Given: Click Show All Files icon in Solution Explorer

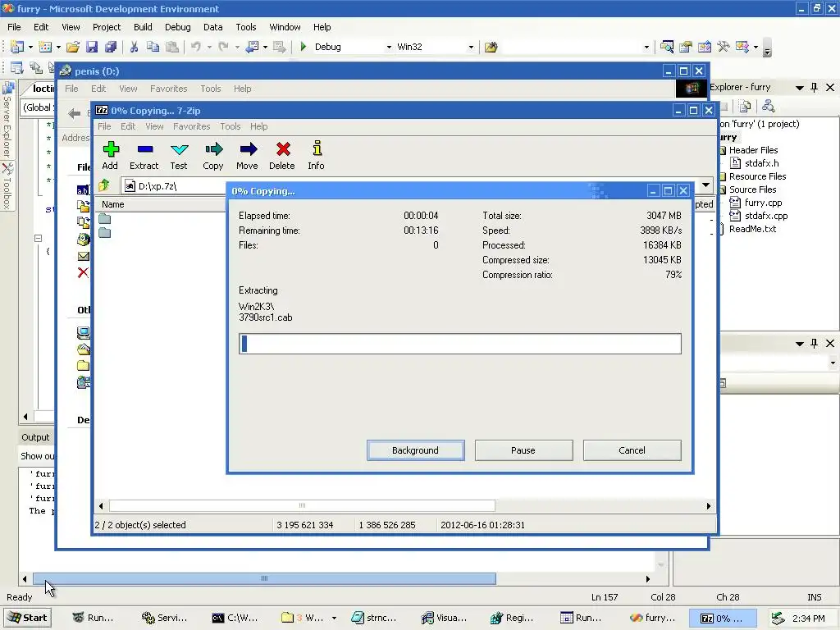Looking at the screenshot, I should click(745, 106).
